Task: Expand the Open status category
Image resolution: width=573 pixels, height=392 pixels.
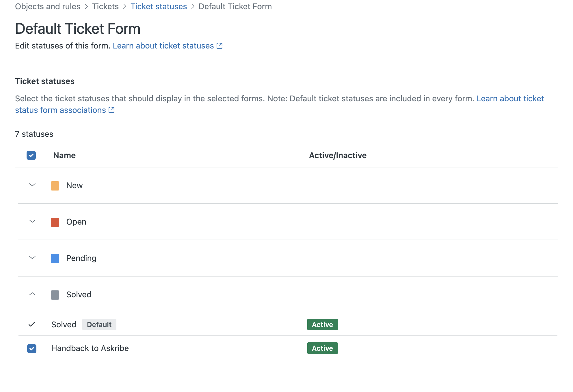Action: coord(32,221)
